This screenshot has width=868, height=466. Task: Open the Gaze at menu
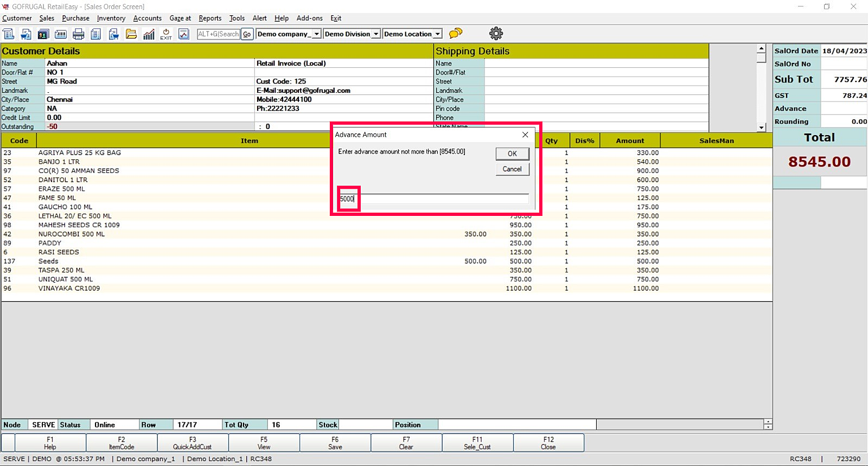click(x=180, y=18)
